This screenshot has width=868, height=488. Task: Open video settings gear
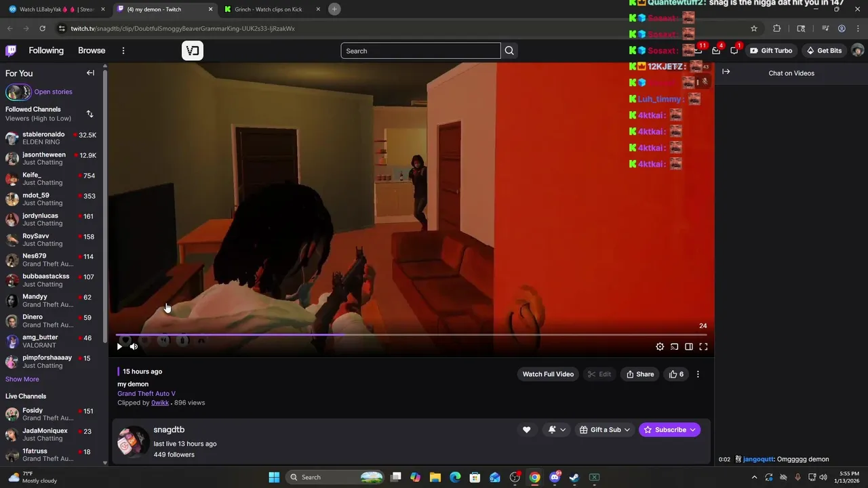660,346
